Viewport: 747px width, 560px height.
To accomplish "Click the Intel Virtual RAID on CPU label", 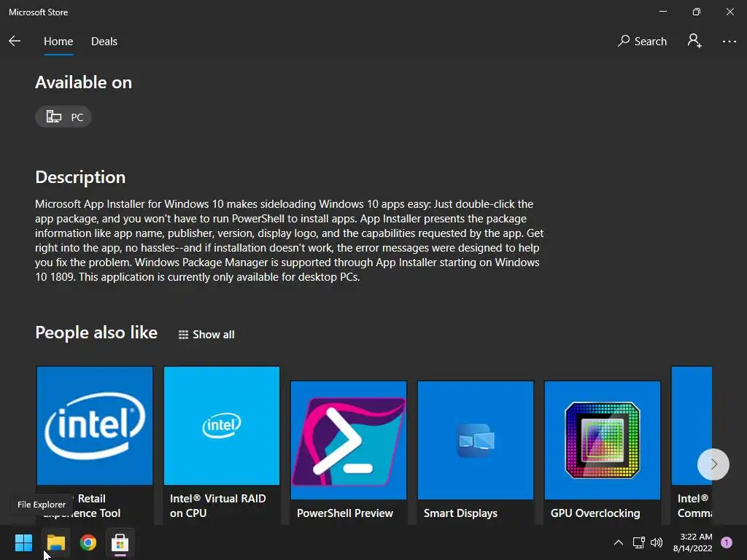I will click(217, 506).
